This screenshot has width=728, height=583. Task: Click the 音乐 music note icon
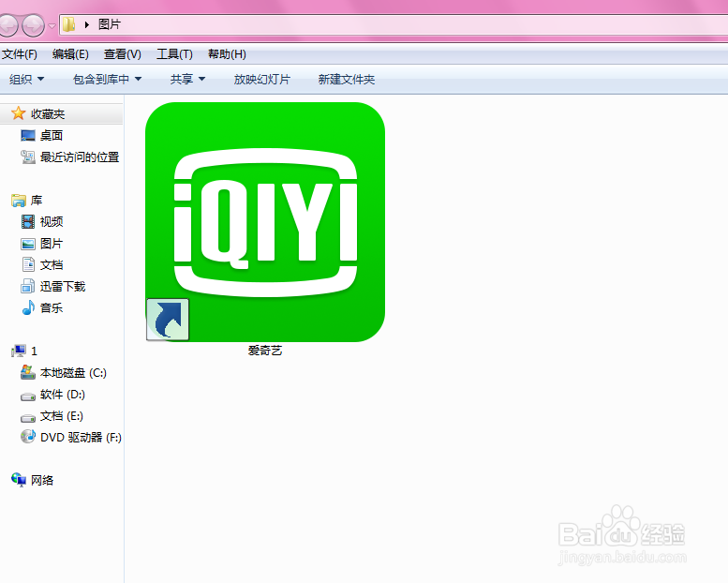[x=28, y=307]
